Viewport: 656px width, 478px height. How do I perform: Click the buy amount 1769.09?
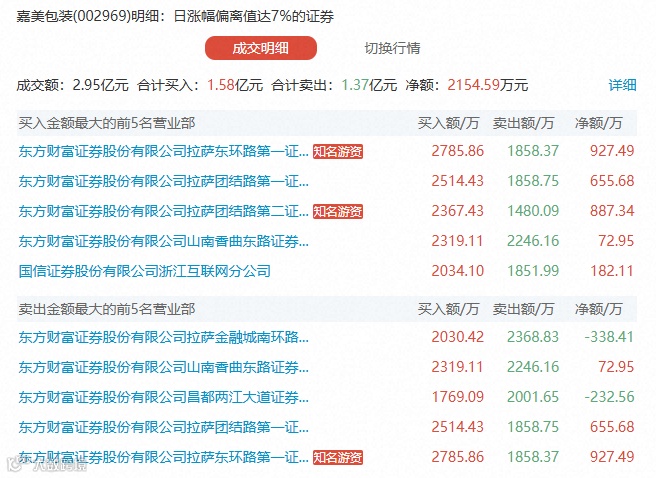click(458, 397)
